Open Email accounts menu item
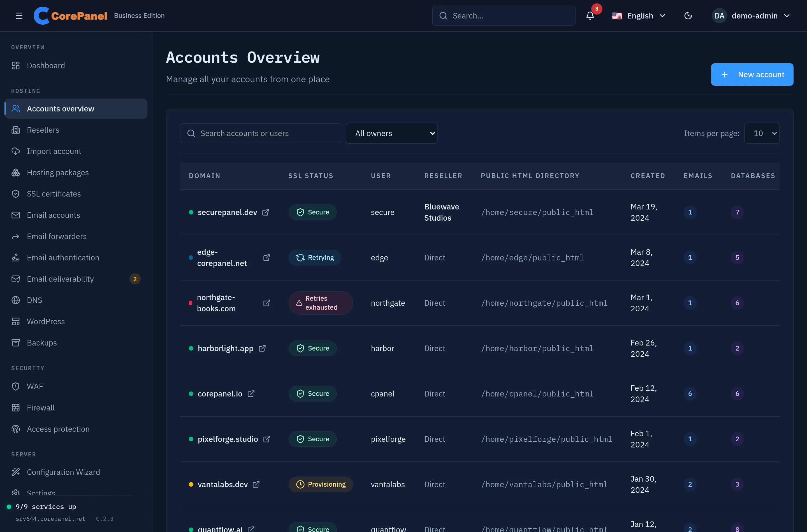Image resolution: width=807 pixels, height=532 pixels. [76, 215]
